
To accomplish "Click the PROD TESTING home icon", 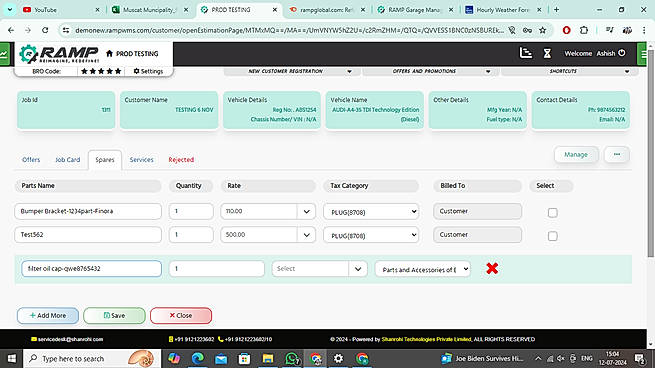I will (x=109, y=53).
